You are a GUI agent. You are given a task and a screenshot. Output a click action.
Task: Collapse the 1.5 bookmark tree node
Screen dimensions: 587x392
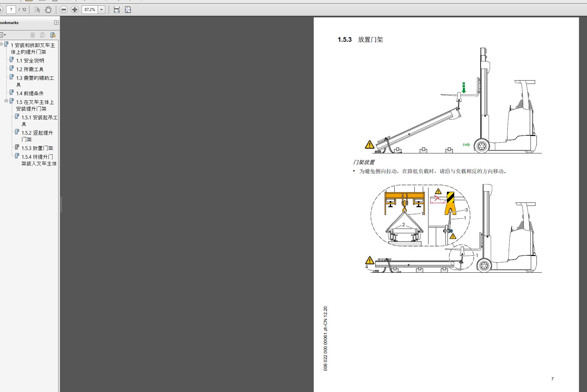(x=6, y=101)
